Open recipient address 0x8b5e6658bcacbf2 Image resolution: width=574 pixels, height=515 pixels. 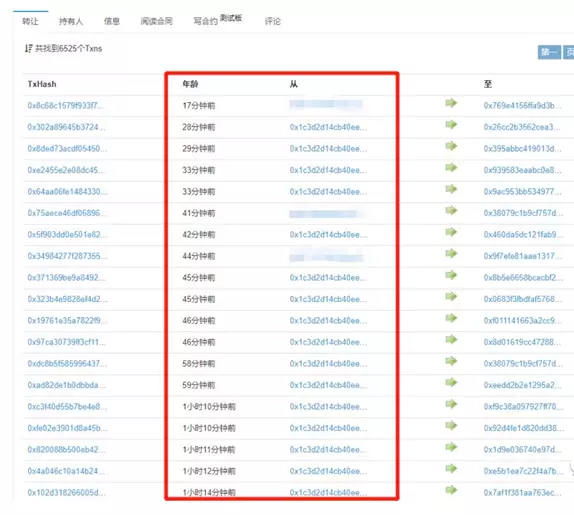523,277
